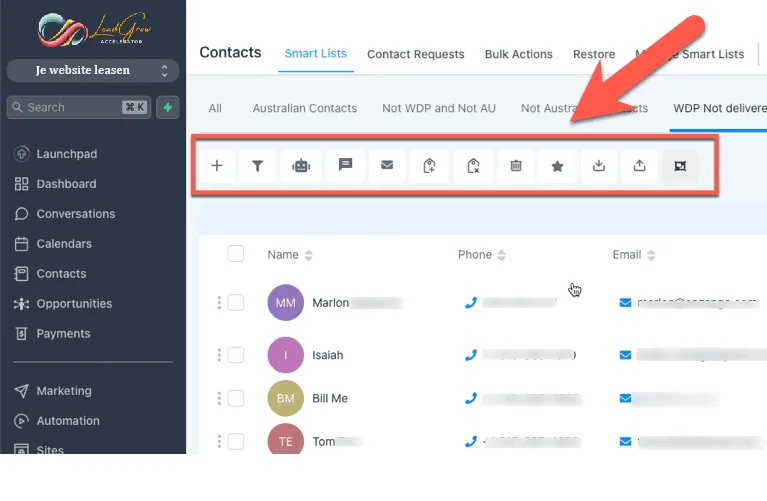Click the last toolbar icon after Import

point(680,166)
